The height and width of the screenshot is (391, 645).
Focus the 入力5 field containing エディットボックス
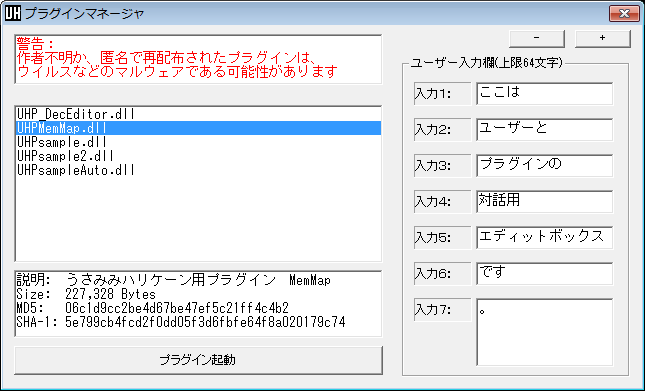click(545, 237)
